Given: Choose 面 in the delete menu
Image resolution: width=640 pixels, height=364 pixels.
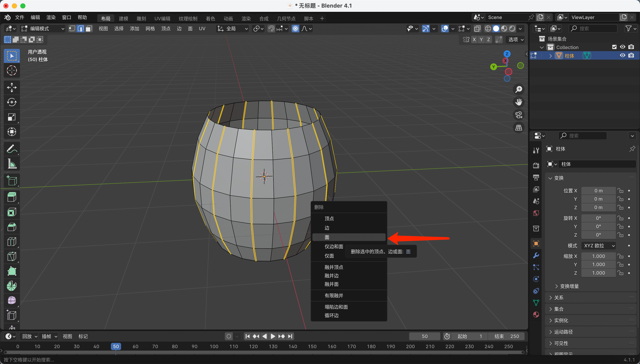Looking at the screenshot, I should (x=327, y=237).
